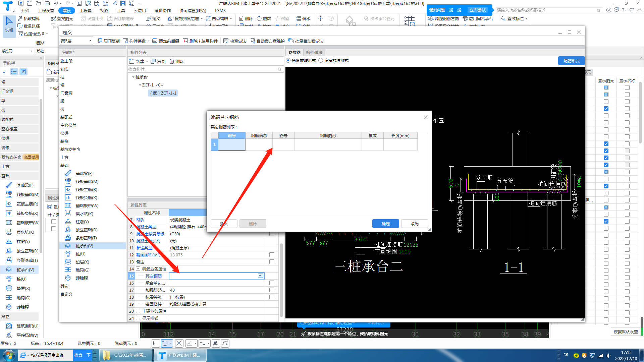This screenshot has height=362, width=644.
Task: Toggle checkbox on 抗震等级 row
Action: coord(272,297)
